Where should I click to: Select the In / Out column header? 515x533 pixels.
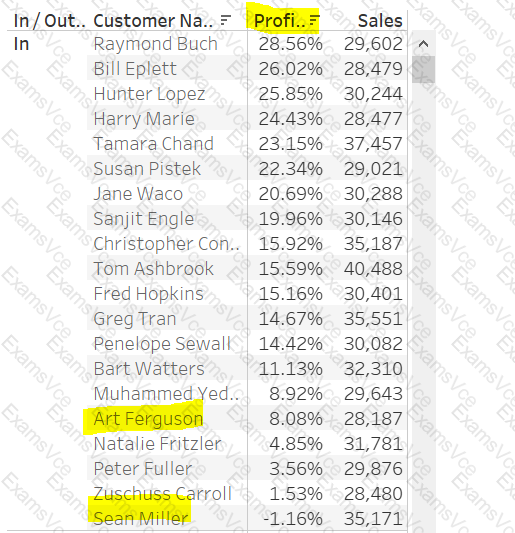click(x=49, y=21)
